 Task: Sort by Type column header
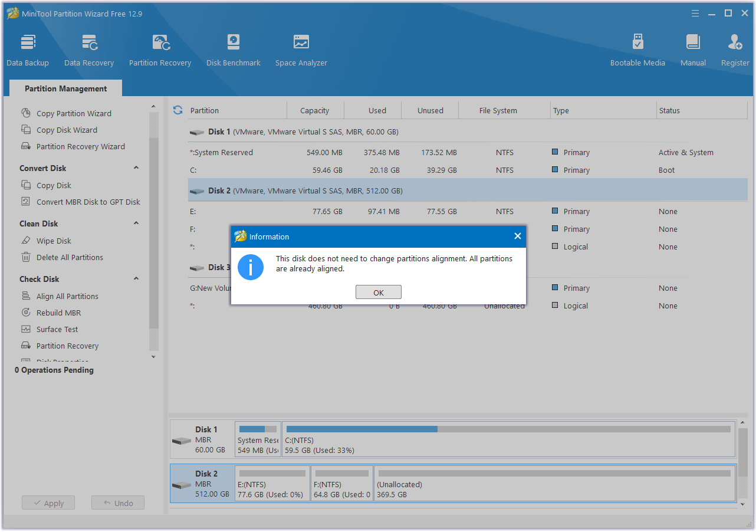tap(603, 110)
